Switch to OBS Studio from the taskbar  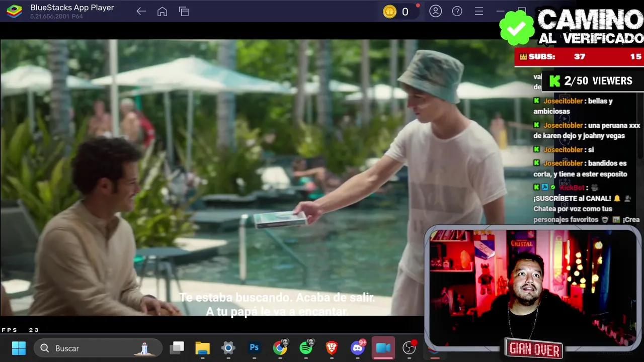pyautogui.click(x=410, y=348)
